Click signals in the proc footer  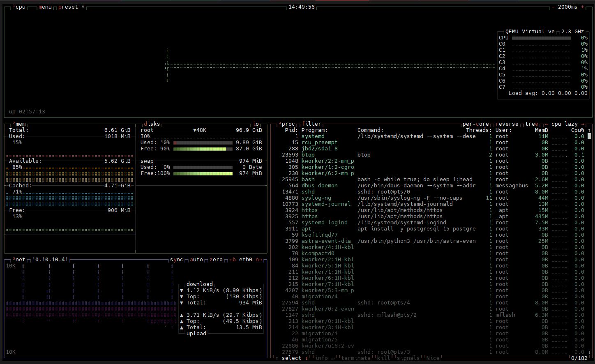(408, 358)
